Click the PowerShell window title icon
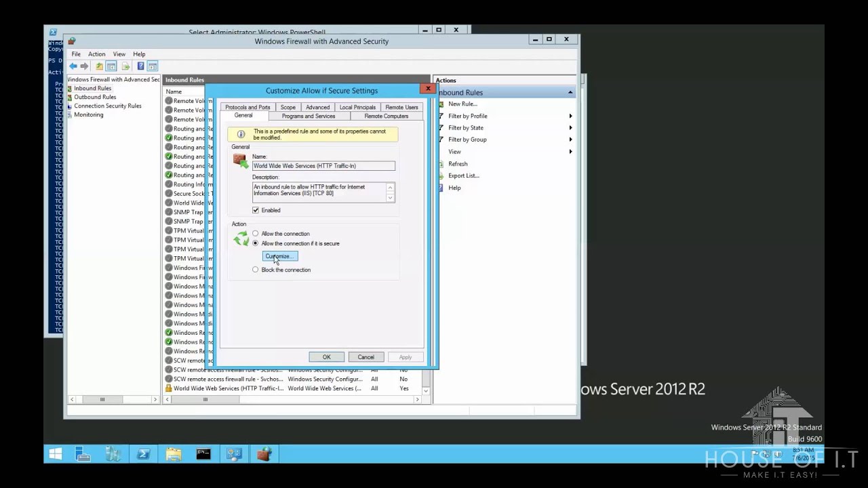 click(53, 32)
